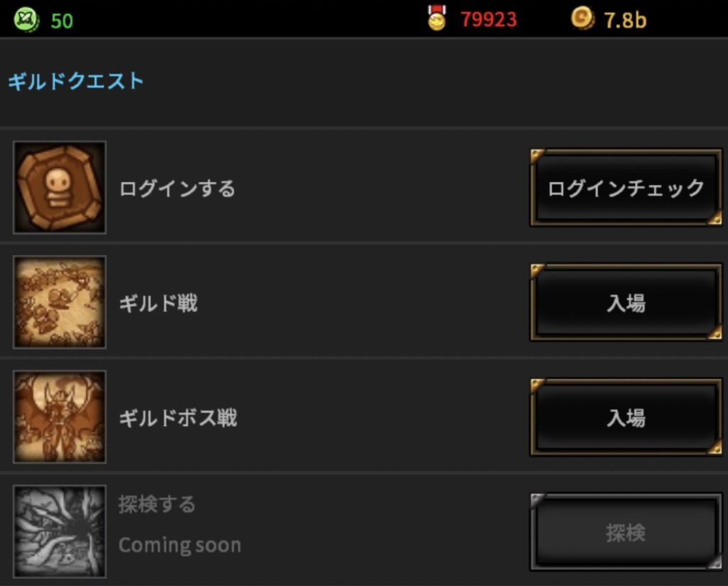Viewport: 728px width, 586px height.
Task: Tap the 7.8b gold amount
Action: coord(625,20)
